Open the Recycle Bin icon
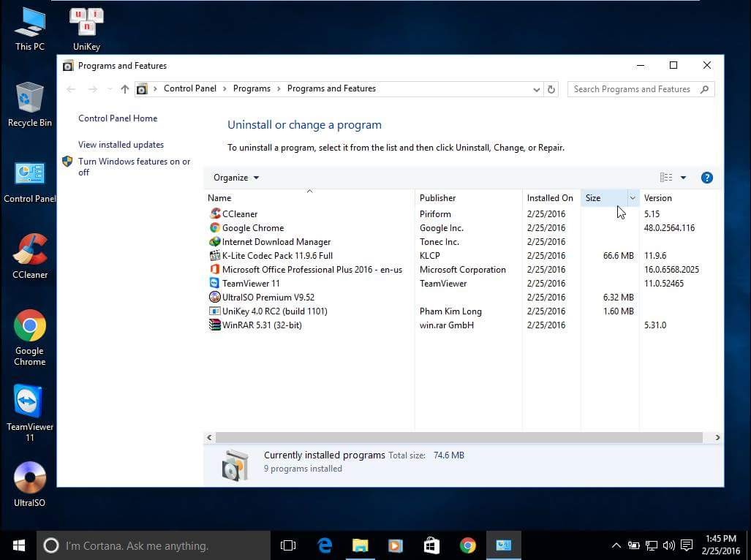 30,105
